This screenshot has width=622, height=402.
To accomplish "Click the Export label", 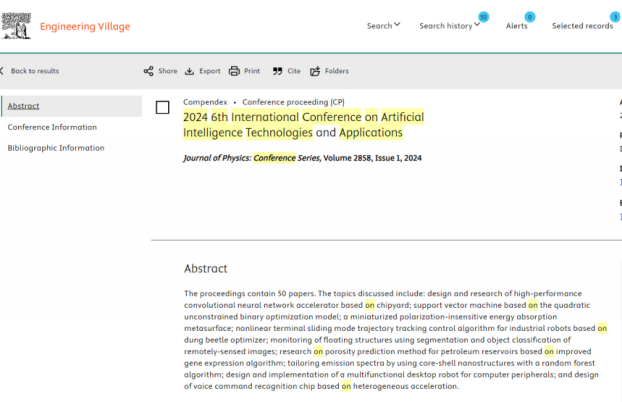I will pyautogui.click(x=210, y=71).
